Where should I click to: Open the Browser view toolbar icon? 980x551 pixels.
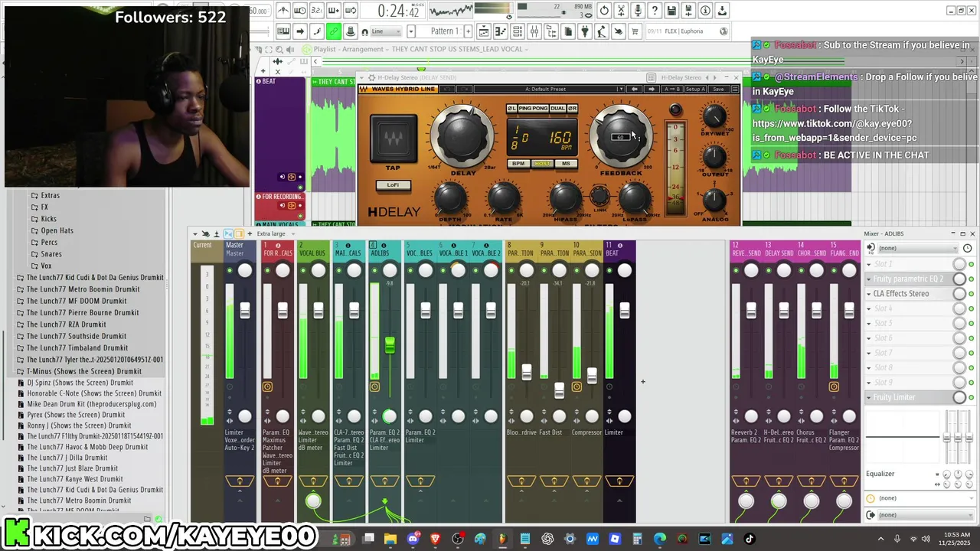tap(551, 31)
